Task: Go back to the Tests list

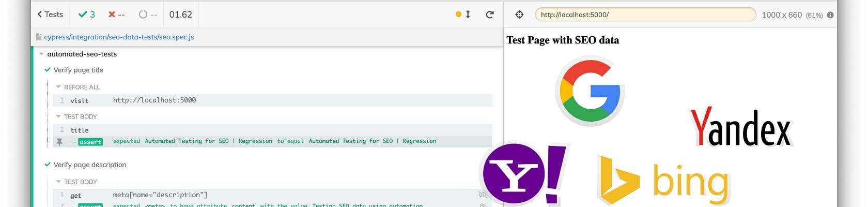Action: (50, 14)
